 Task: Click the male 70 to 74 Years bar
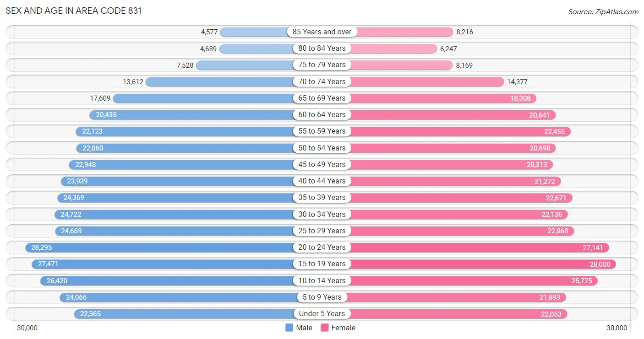220,82
